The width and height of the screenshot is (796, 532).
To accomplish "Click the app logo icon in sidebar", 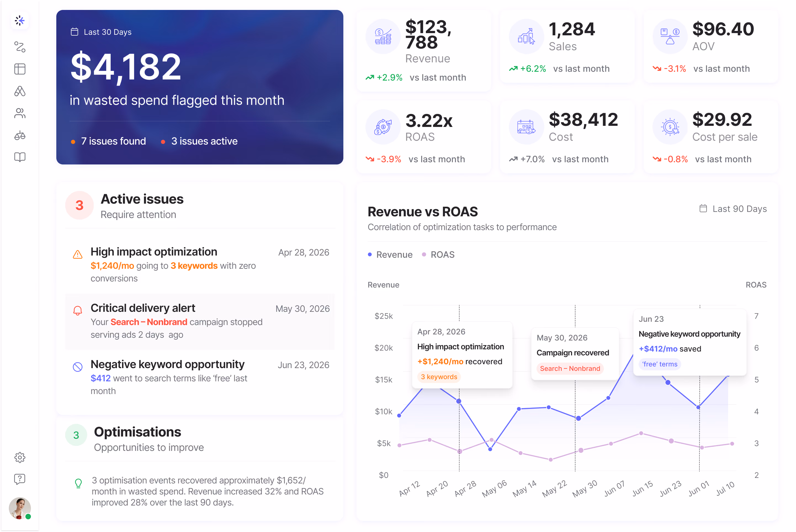I will [x=20, y=21].
